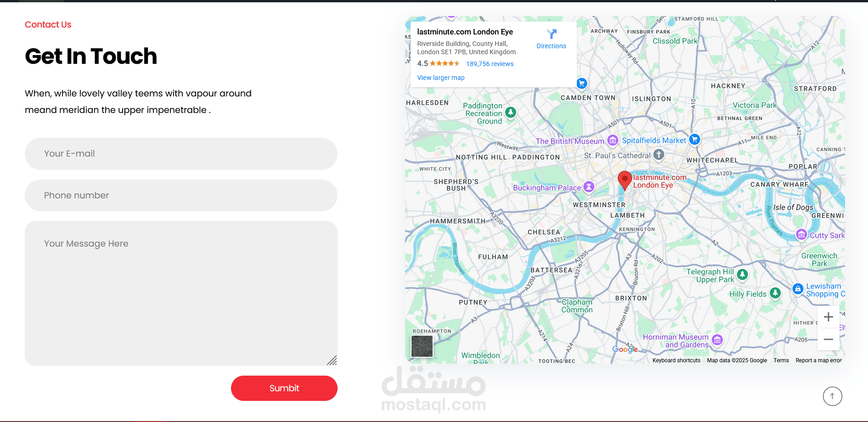This screenshot has width=868, height=422.
Task: Click the red Sumbit button
Action: point(284,388)
